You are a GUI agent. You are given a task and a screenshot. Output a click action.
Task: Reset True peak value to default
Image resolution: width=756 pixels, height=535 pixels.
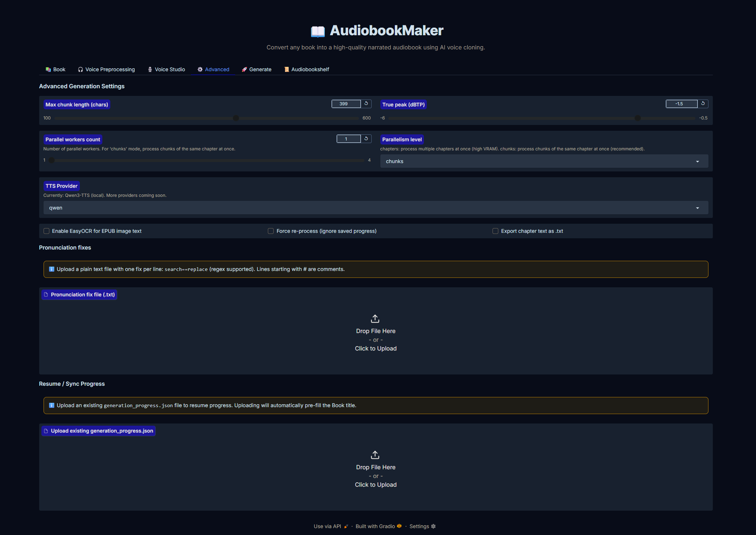pos(703,104)
